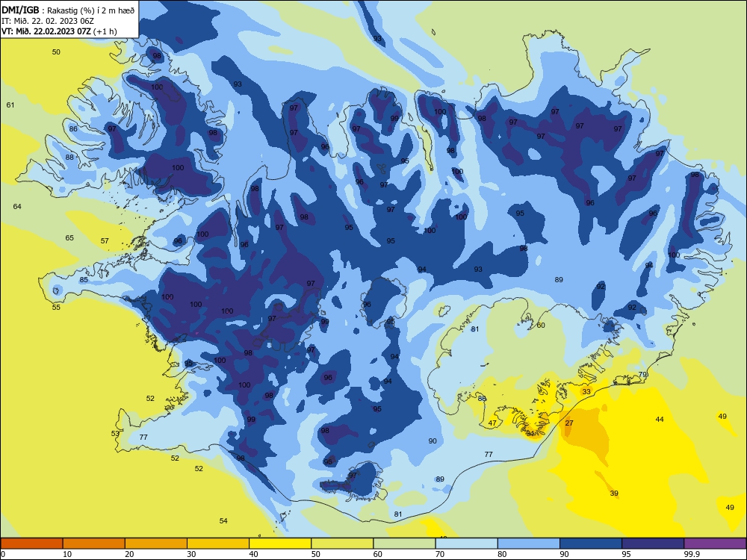
Task: Click the map value '47' on the yellow glacier area
Action: (492, 423)
